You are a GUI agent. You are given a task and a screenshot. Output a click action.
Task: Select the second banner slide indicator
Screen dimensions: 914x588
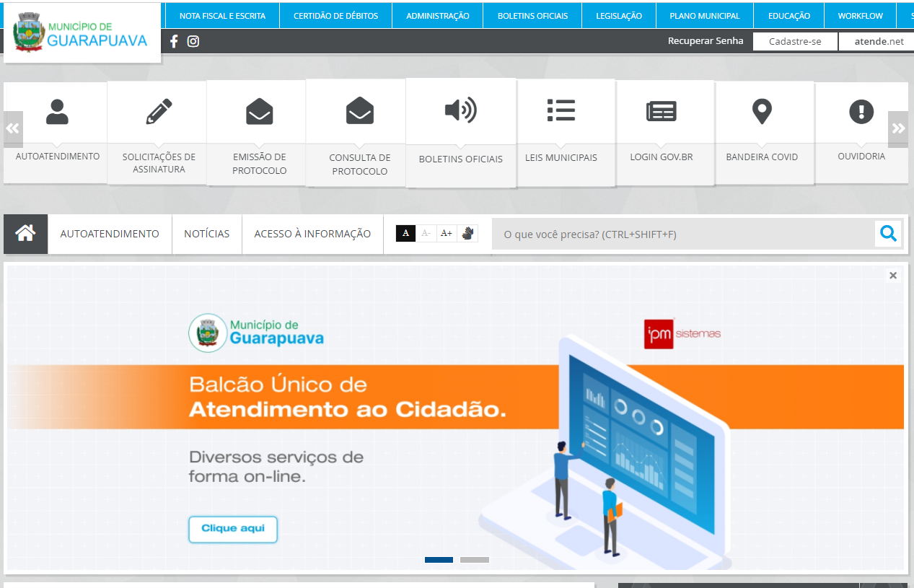pyautogui.click(x=474, y=560)
